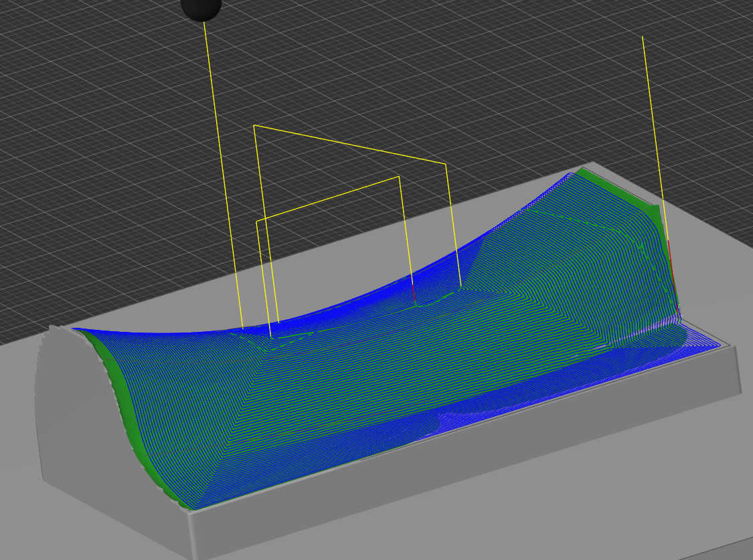753x560 pixels.
Task: Select the upper sloped yellow rapid move line
Action: 349,144
